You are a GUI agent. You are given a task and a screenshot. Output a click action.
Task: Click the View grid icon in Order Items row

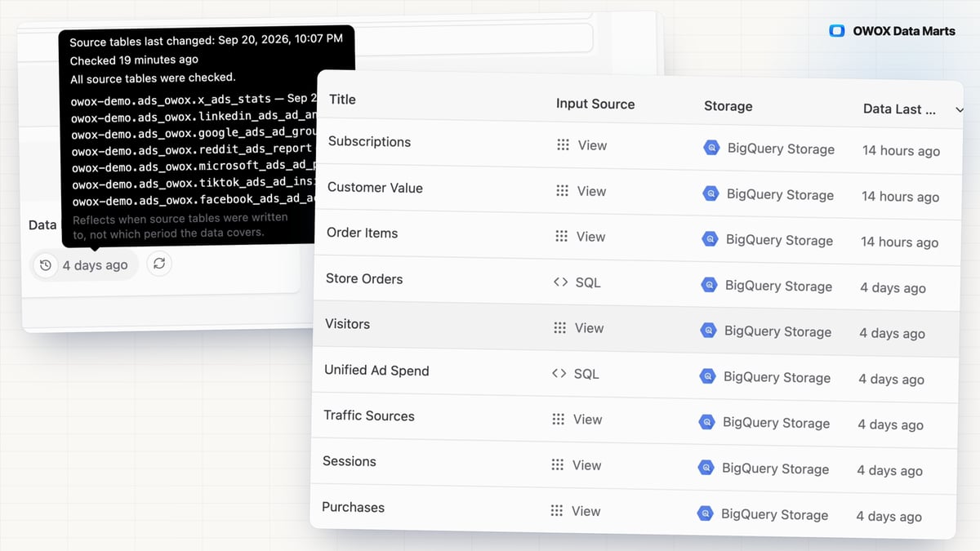pyautogui.click(x=561, y=236)
